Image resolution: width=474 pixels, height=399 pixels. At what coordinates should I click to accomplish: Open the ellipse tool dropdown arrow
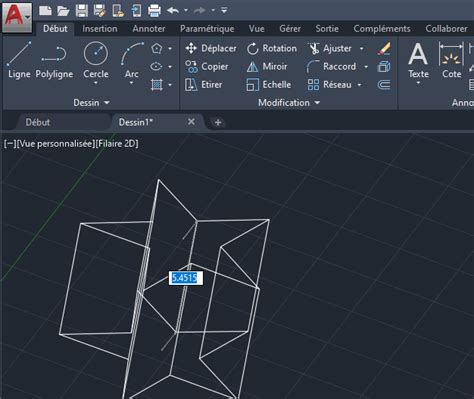[170, 67]
